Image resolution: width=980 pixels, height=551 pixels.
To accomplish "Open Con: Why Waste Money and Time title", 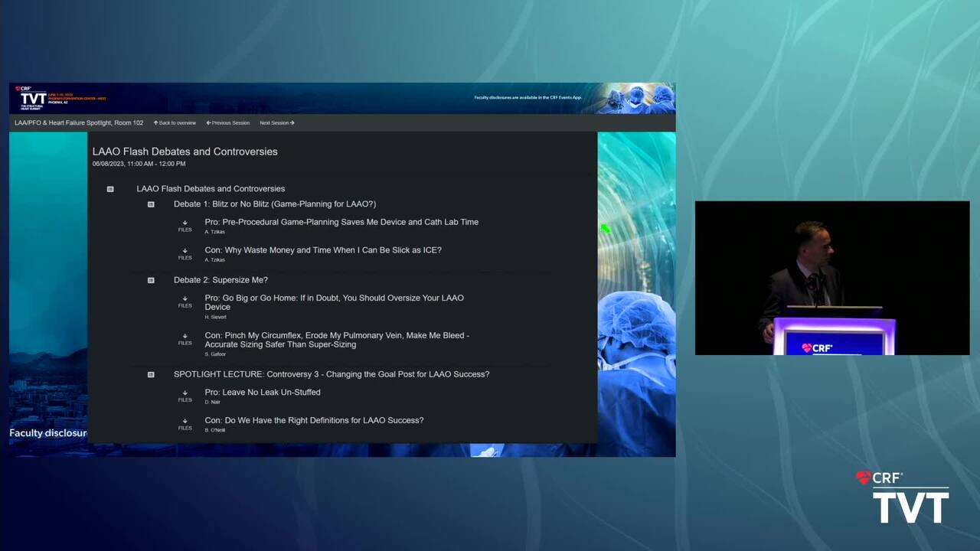I will coord(323,250).
